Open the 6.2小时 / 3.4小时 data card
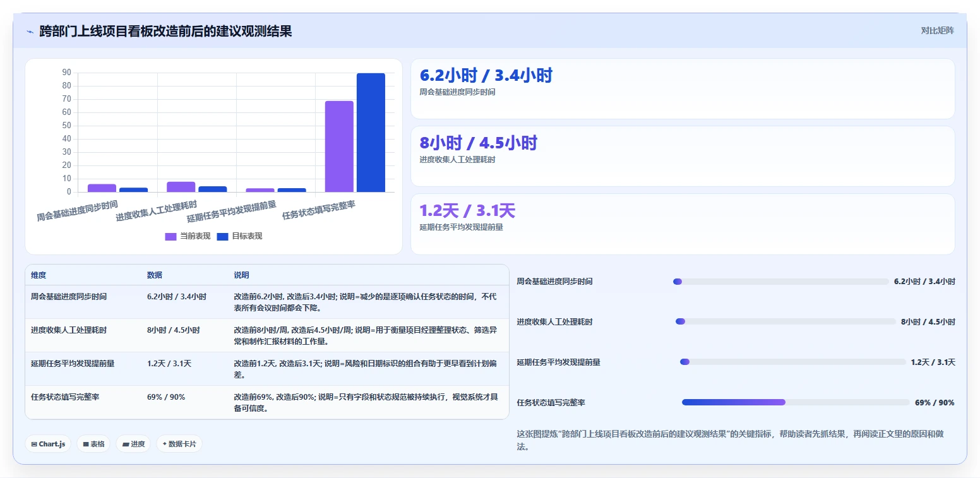 [683, 88]
